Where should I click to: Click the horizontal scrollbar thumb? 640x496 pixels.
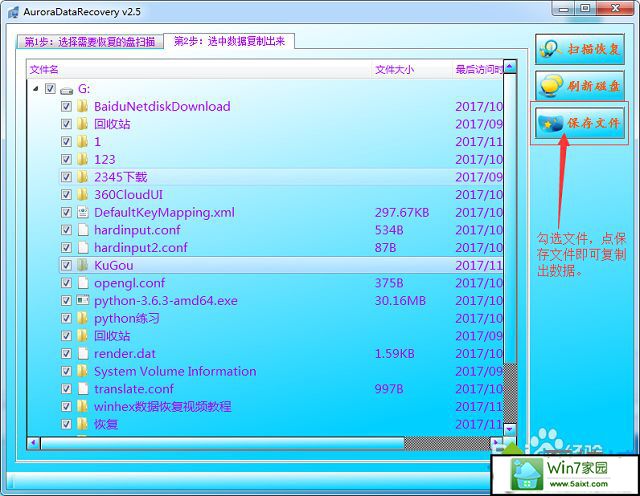[222, 443]
